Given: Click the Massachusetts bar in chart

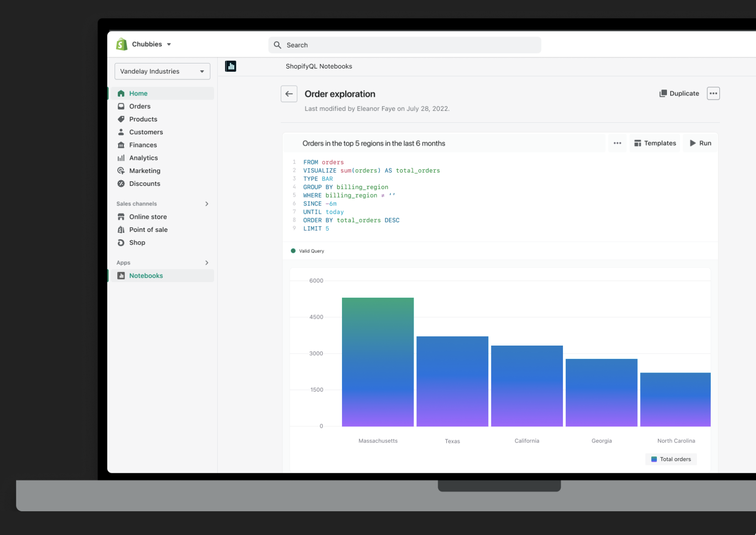Looking at the screenshot, I should (x=378, y=362).
